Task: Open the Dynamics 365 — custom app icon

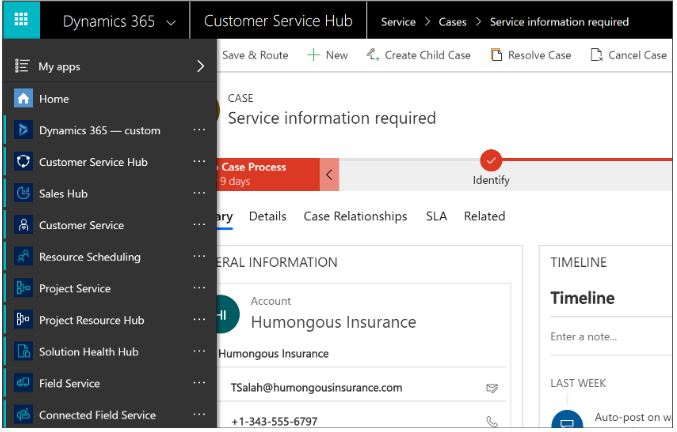Action: point(23,130)
